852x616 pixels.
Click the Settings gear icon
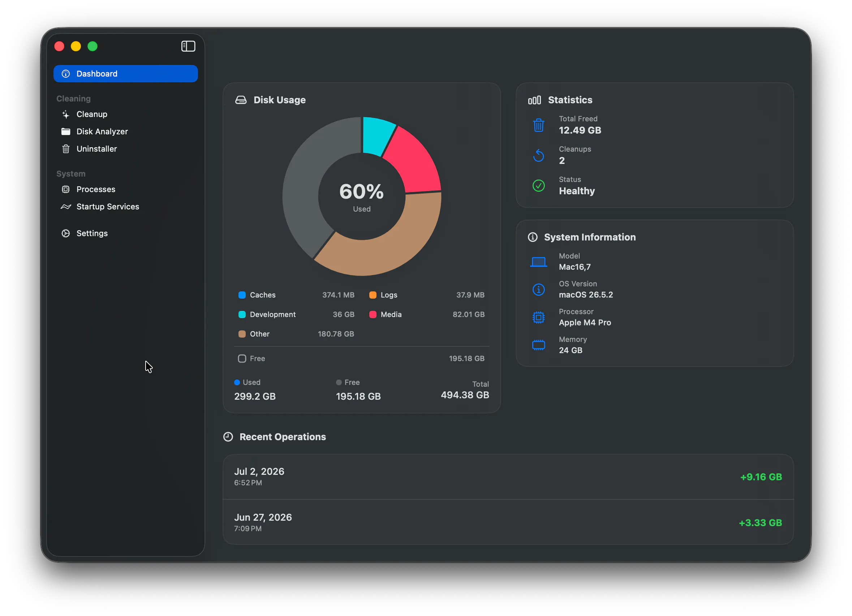(x=66, y=233)
